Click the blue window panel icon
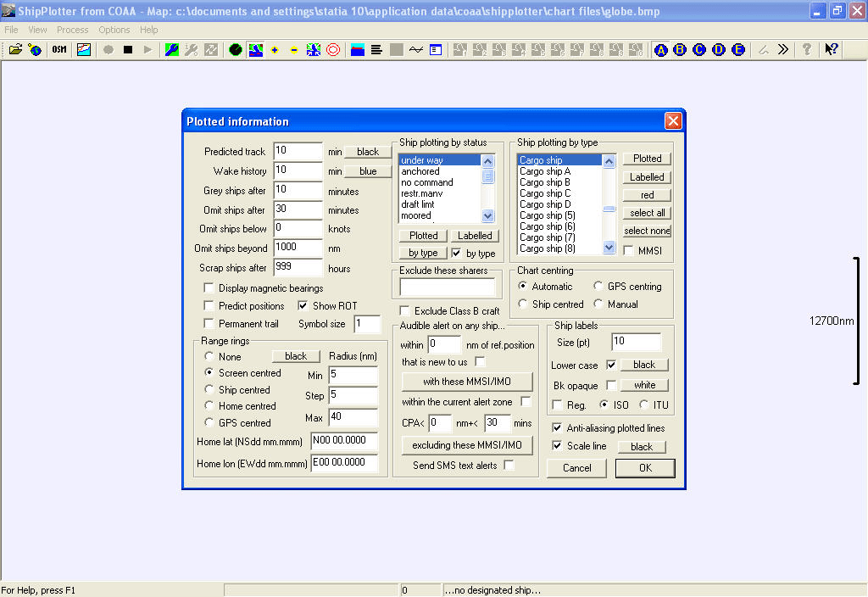The image size is (868, 597). 436,50
